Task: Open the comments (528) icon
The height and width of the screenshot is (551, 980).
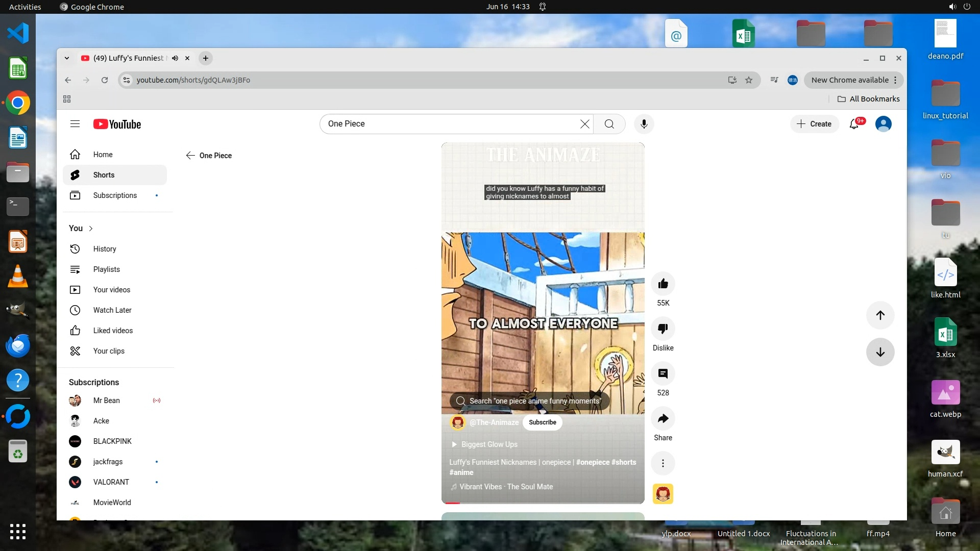Action: click(663, 373)
